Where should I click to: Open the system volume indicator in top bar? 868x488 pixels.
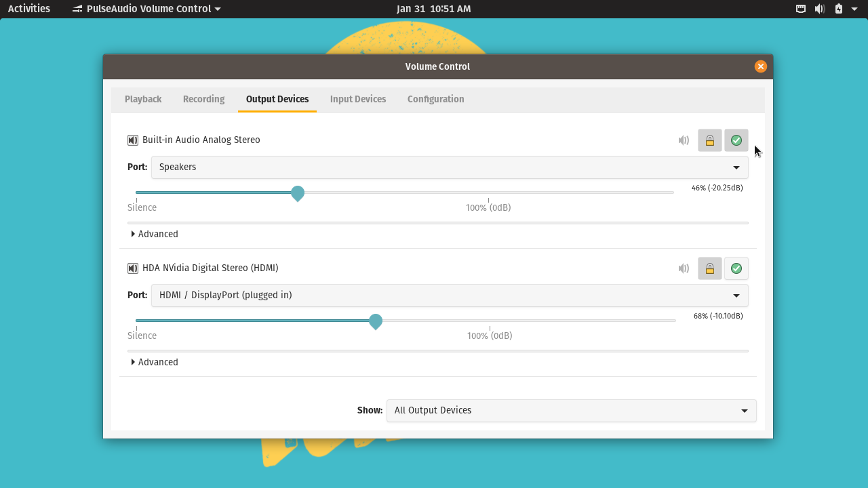[819, 9]
